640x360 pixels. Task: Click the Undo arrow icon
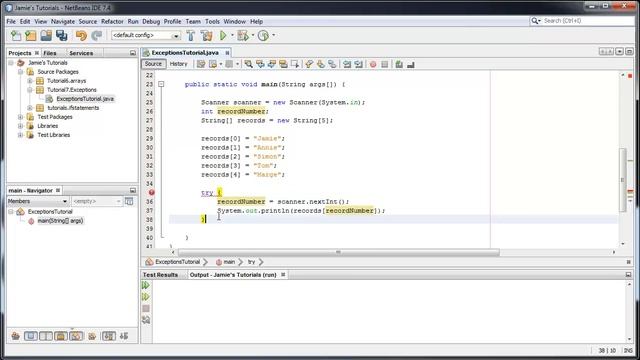pos(81,36)
